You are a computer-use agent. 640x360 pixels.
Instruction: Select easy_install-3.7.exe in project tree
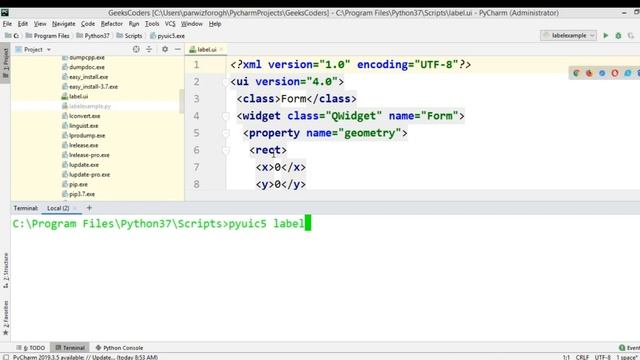[90, 87]
